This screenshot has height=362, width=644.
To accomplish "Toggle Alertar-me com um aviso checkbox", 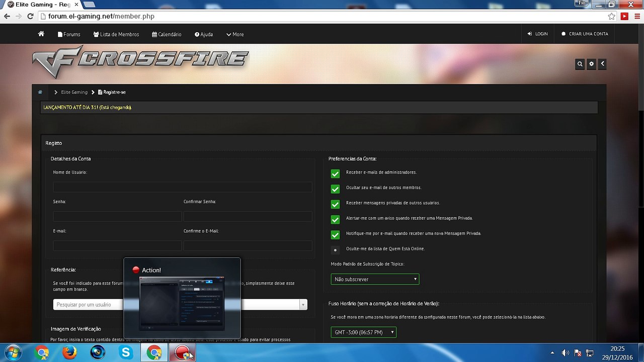I will pos(335,220).
